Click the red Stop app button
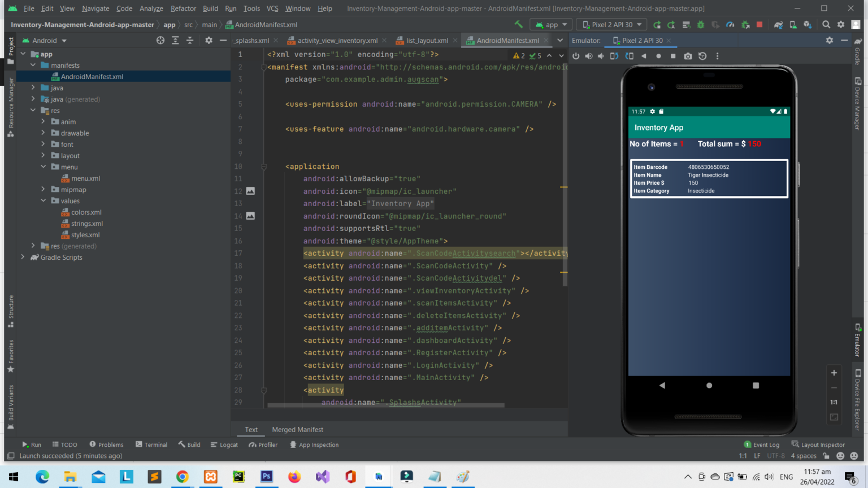 759,25
